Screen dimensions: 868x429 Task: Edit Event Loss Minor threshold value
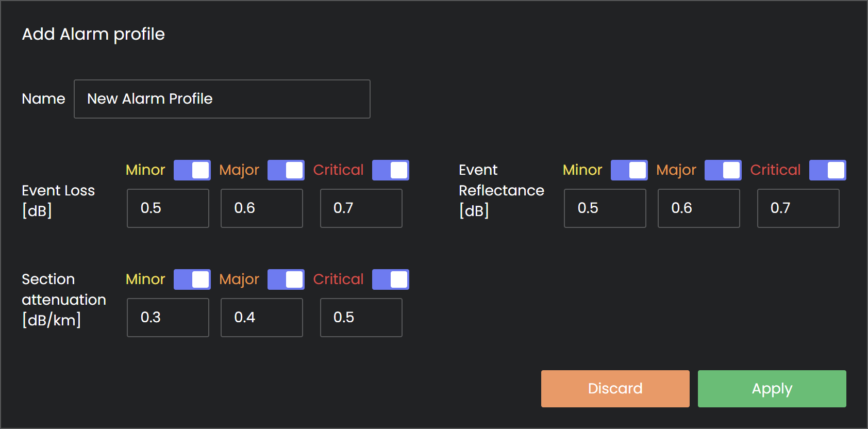(168, 208)
